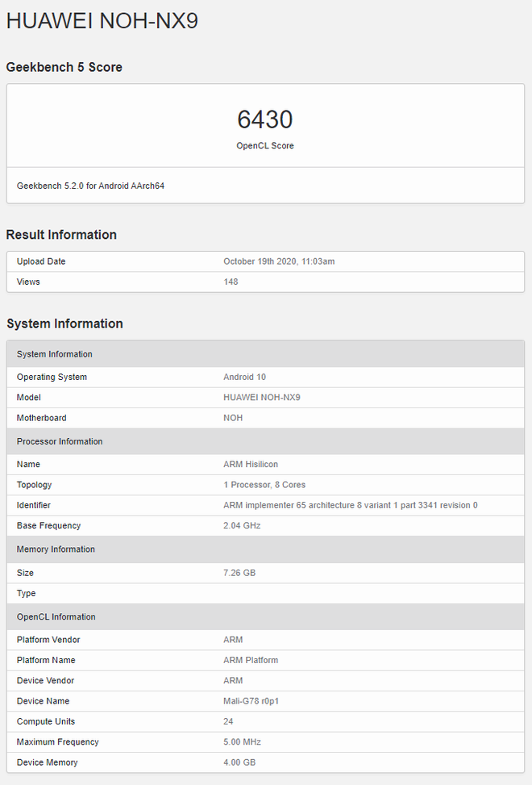The image size is (532, 785).
Task: Click the Device Name label
Action: 43,702
